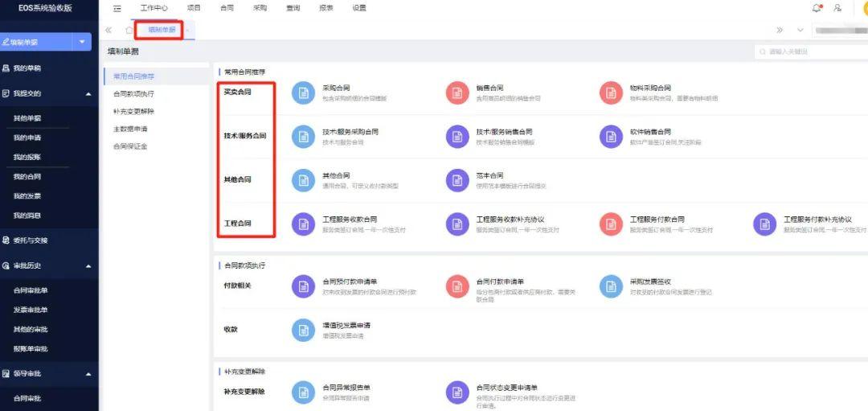Open the 物料采购合同 icon
The width and height of the screenshot is (868, 411).
(x=611, y=93)
